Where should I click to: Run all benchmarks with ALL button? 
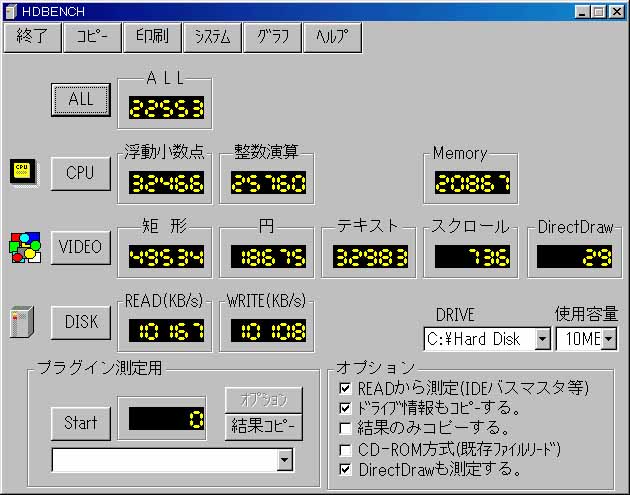(80, 99)
